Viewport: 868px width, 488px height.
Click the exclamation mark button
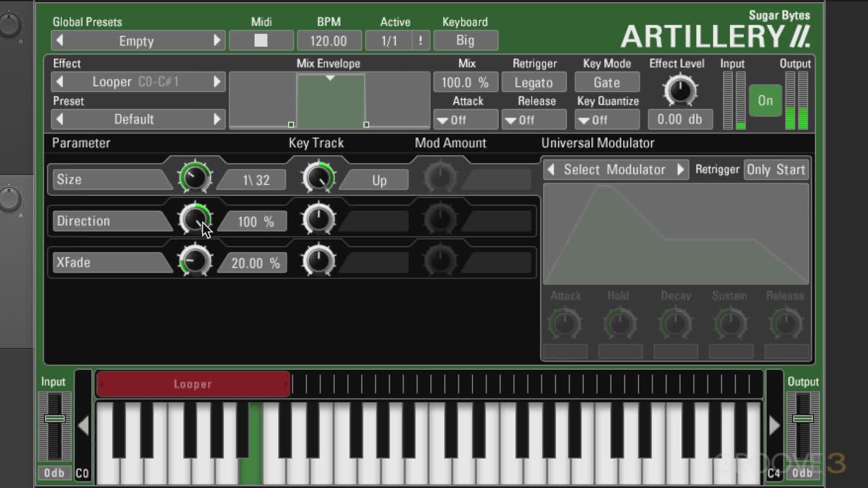click(x=420, y=41)
